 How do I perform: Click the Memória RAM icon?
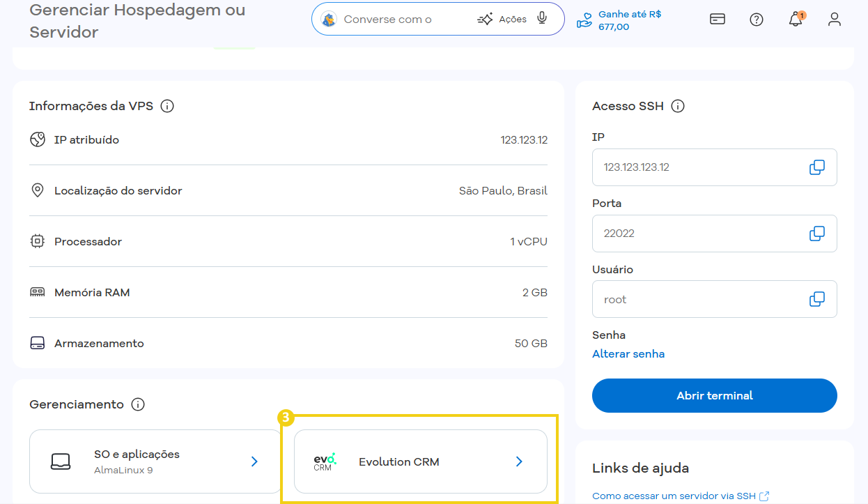point(38,292)
